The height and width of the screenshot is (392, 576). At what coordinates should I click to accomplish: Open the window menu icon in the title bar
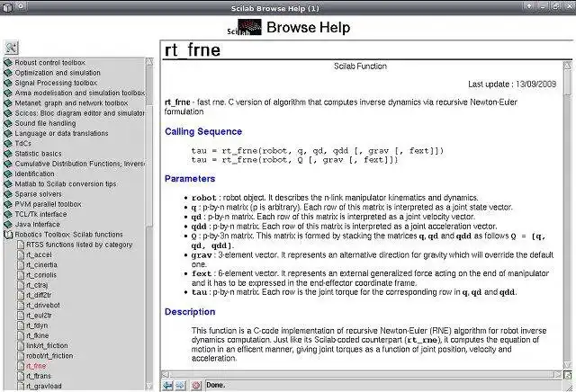click(x=7, y=7)
